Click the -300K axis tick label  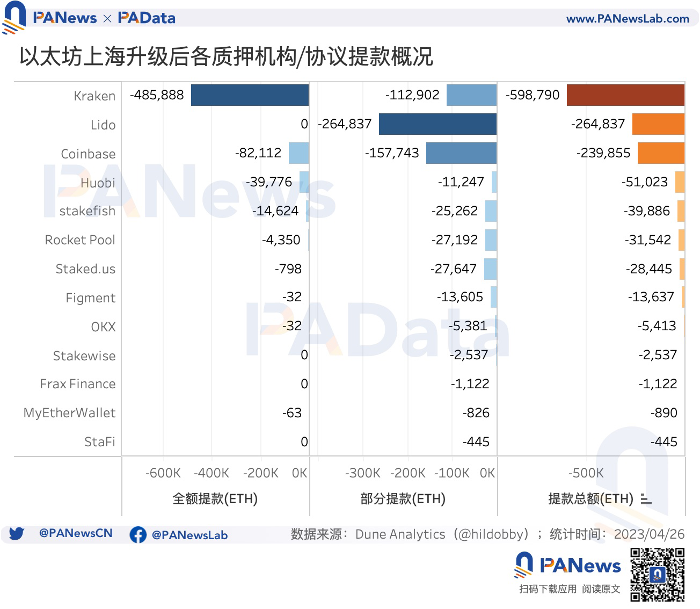click(363, 473)
